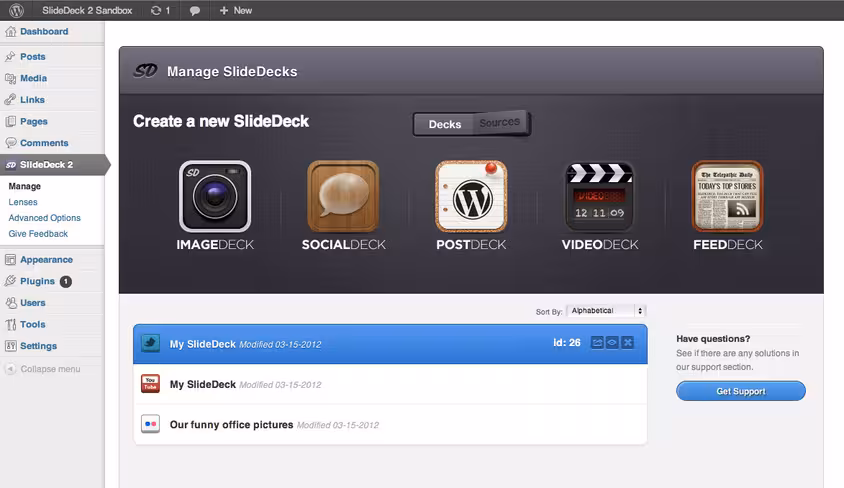The width and height of the screenshot is (844, 488).
Task: Open Lenses submenu item
Action: 23,202
